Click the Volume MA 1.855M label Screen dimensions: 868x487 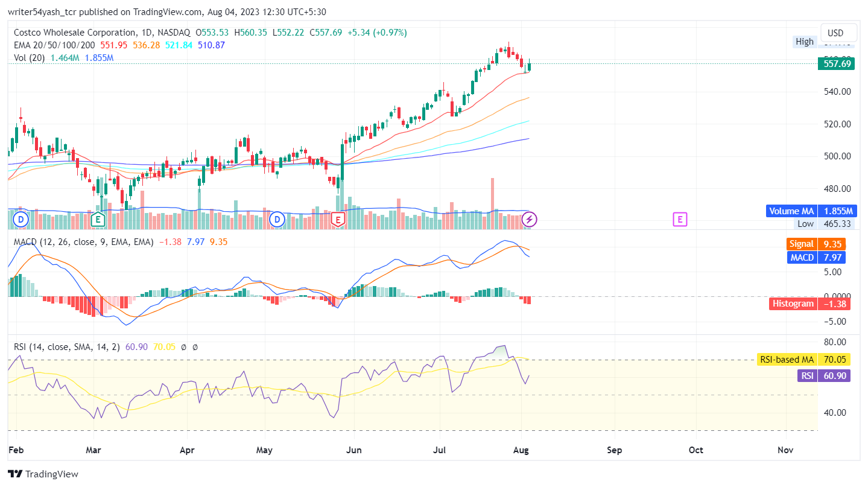811,211
